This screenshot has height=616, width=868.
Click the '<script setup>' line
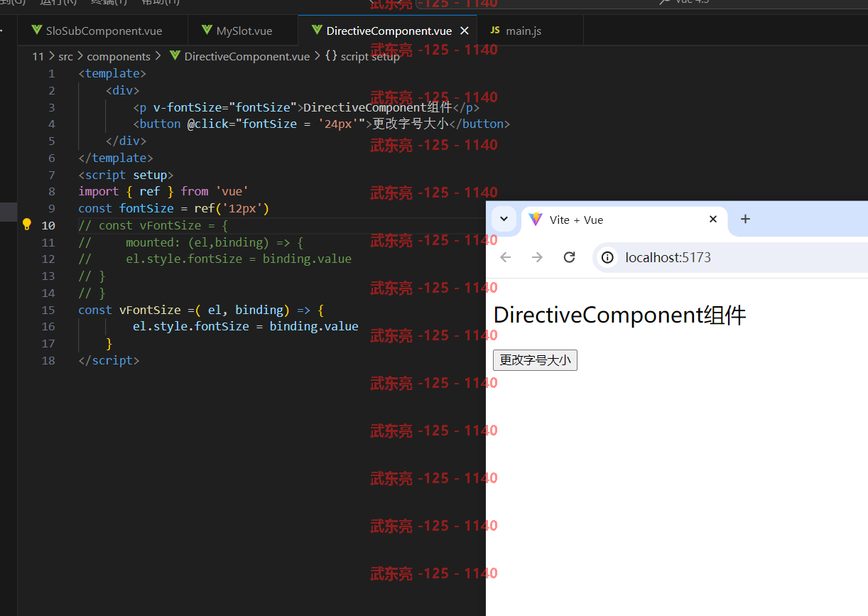click(126, 175)
